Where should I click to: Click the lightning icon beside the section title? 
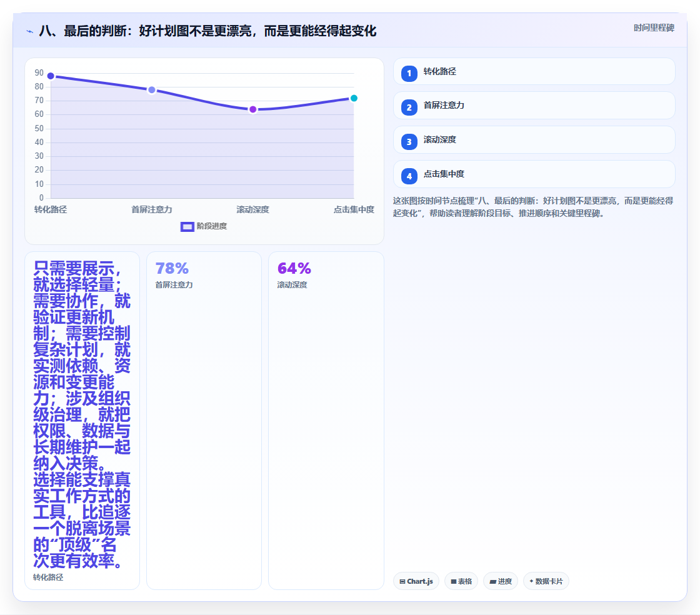[29, 32]
